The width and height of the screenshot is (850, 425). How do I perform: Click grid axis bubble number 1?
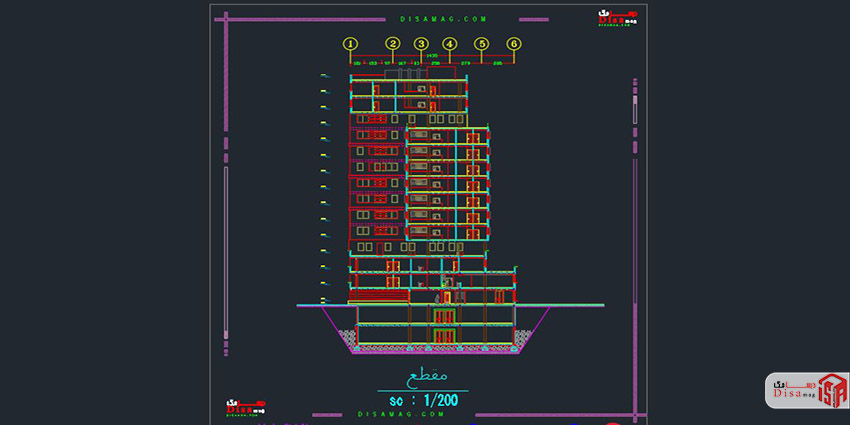350,44
